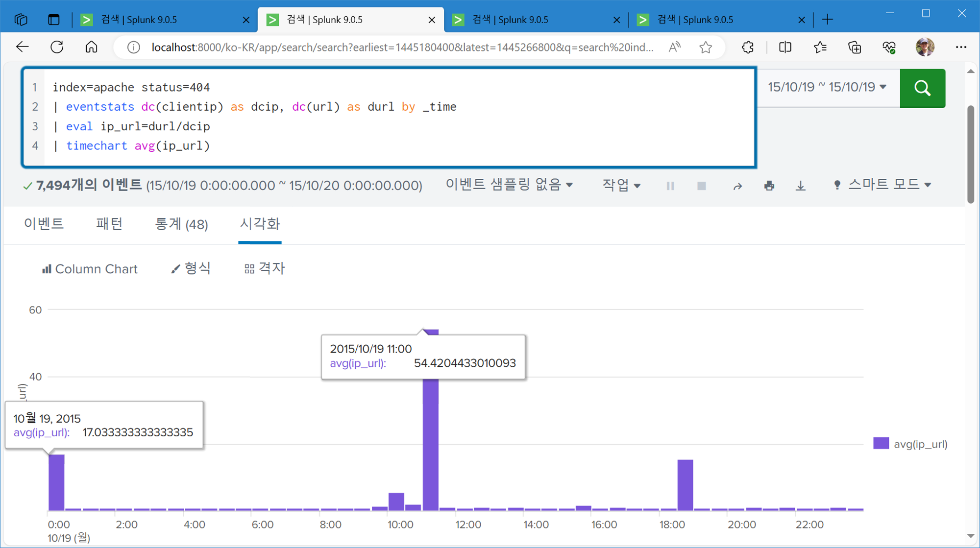Refresh the browser page
980x548 pixels.
click(57, 48)
